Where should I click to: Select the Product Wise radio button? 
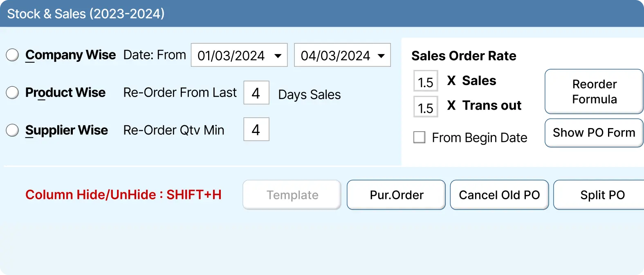pyautogui.click(x=12, y=92)
